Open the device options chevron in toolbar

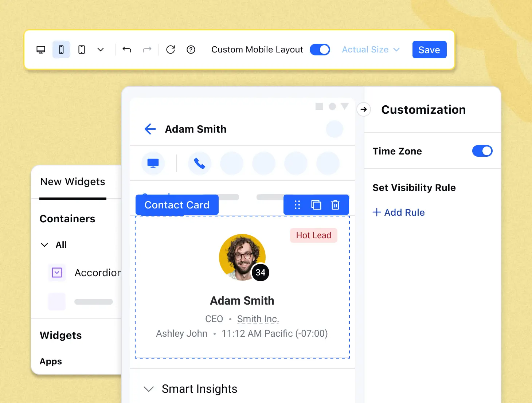[x=101, y=50]
